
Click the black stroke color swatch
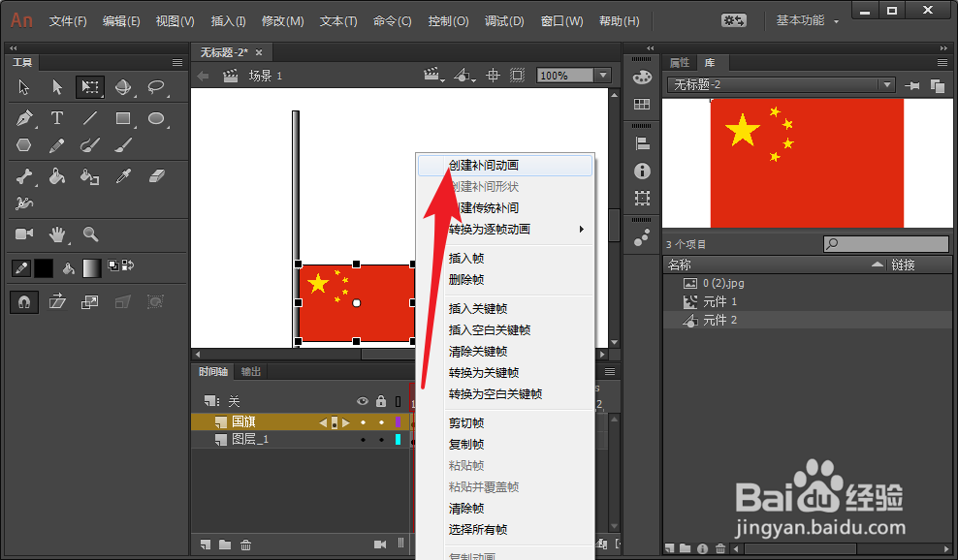click(x=44, y=268)
